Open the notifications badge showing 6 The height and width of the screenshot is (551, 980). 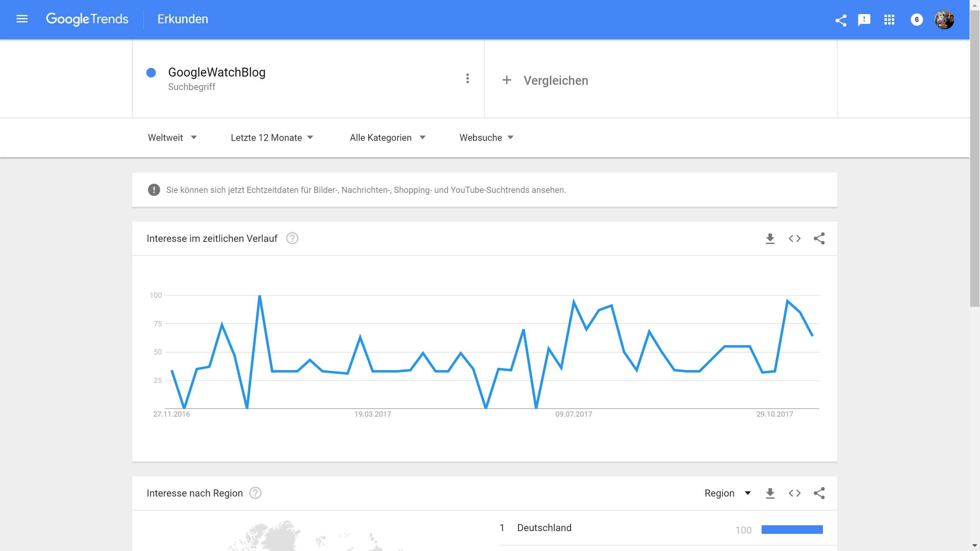tap(917, 20)
